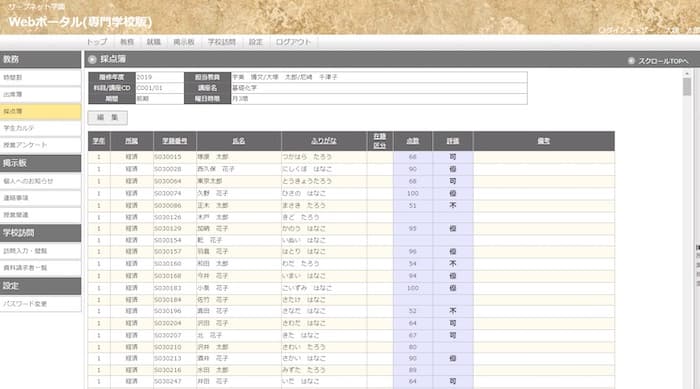This screenshot has width=700, height=389.
Task: Click student number S030028
Action: click(x=168, y=169)
